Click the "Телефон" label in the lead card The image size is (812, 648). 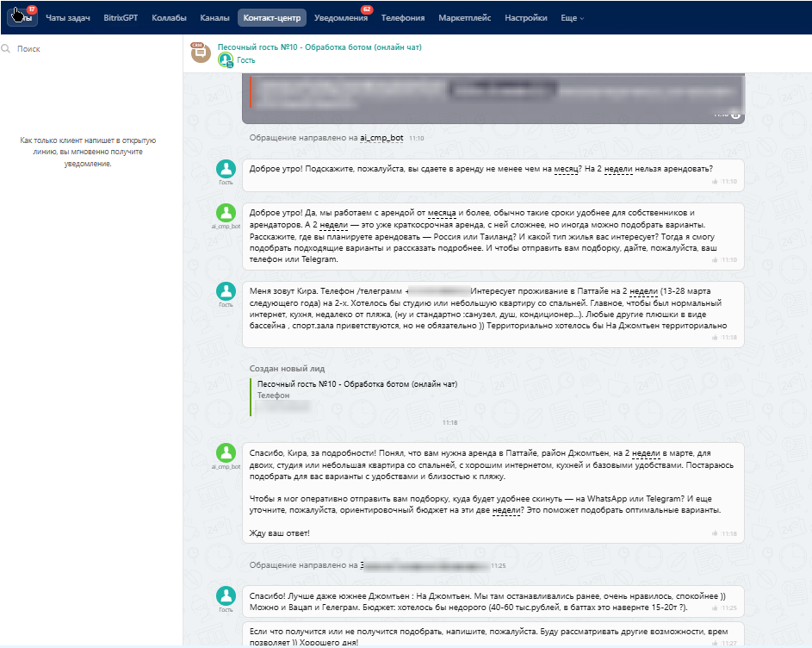274,396
